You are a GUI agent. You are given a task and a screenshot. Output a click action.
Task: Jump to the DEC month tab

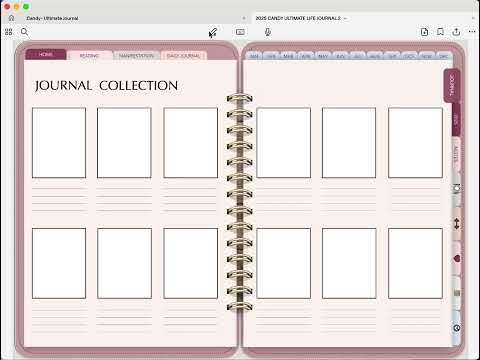[x=444, y=56]
